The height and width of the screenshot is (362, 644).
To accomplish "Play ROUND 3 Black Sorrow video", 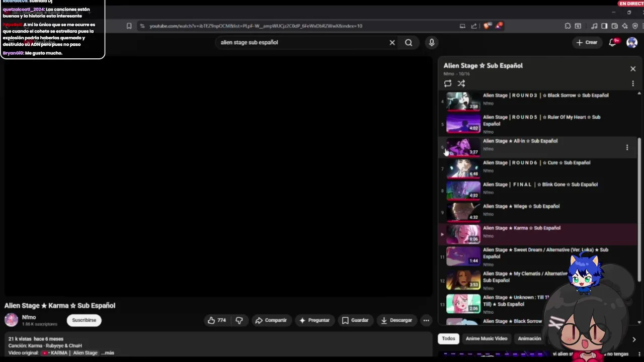I will click(x=538, y=101).
